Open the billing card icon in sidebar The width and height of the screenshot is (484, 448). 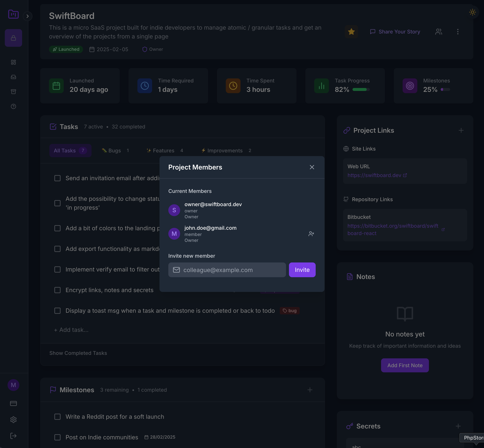coord(13,403)
